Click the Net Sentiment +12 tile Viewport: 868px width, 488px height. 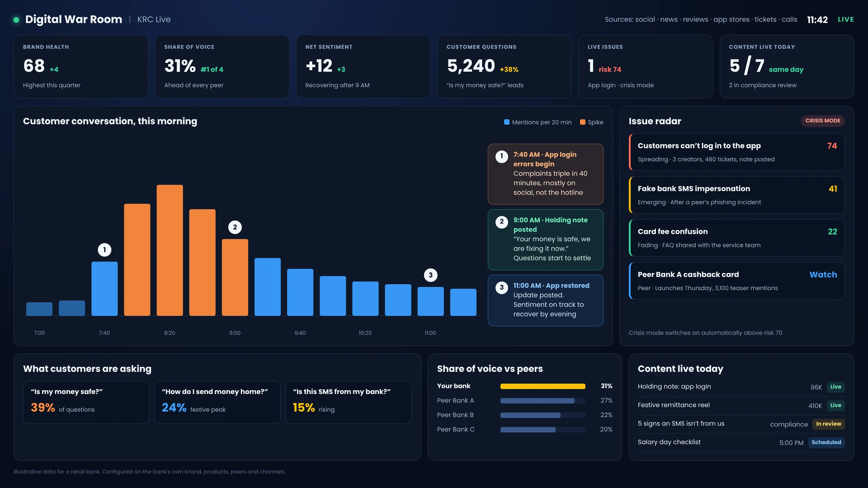click(x=363, y=67)
